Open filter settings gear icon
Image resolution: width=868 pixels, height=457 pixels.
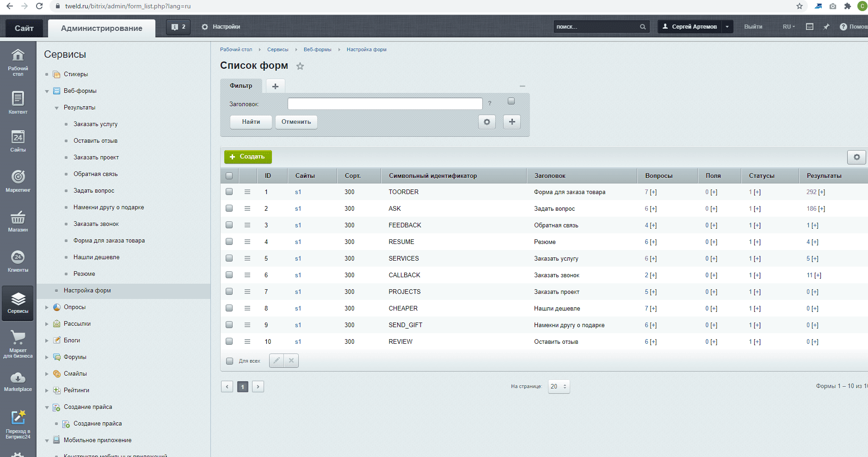click(x=486, y=122)
